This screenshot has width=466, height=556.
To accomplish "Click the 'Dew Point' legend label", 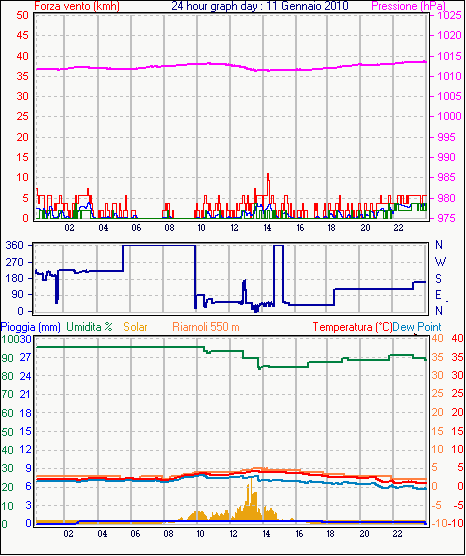I will click(417, 326).
